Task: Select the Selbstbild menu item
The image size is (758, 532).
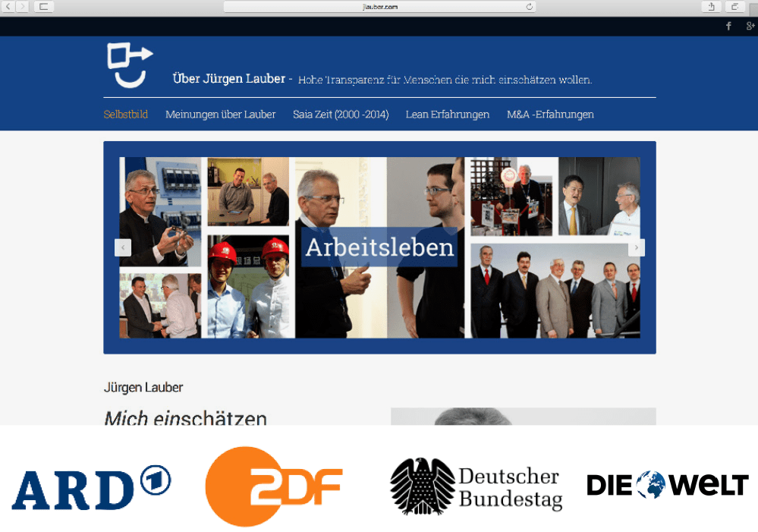Action: pos(125,115)
